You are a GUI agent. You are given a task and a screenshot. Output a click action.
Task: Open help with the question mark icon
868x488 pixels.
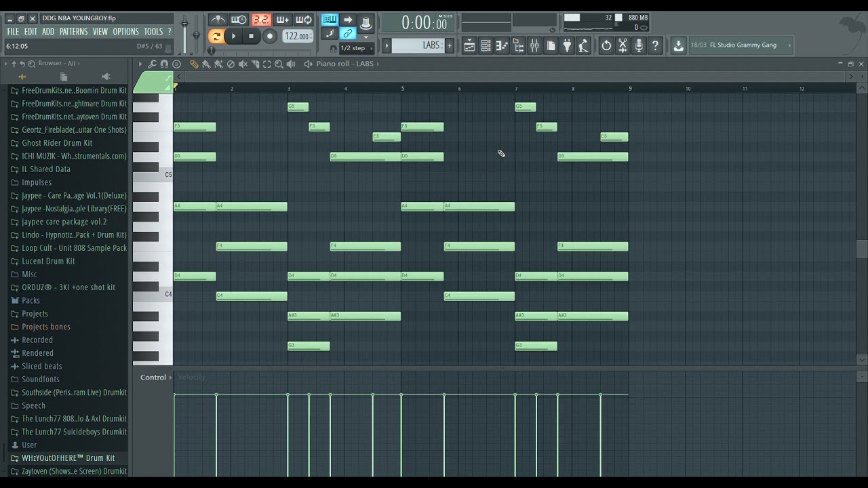[655, 46]
